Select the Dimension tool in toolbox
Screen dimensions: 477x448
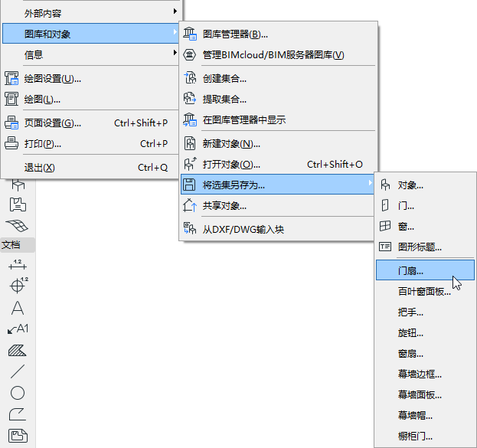(18, 264)
